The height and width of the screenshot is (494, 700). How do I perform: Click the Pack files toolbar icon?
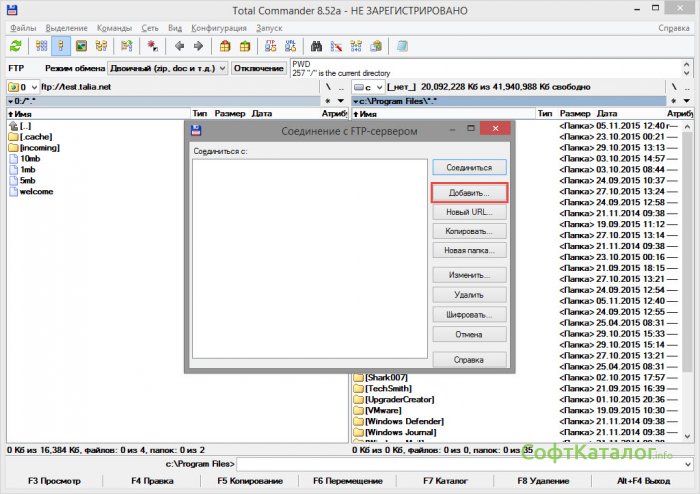tap(225, 46)
